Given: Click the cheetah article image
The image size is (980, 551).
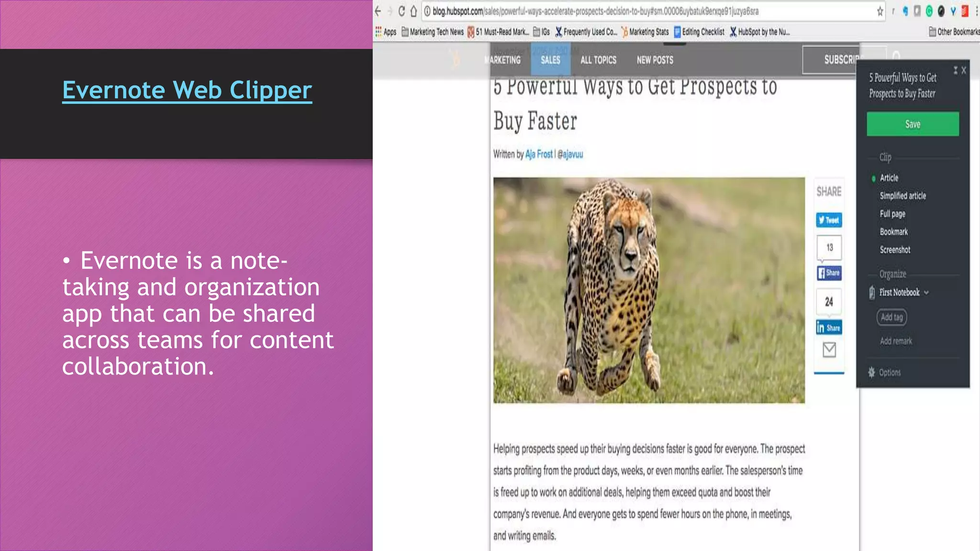Looking at the screenshot, I should (649, 290).
